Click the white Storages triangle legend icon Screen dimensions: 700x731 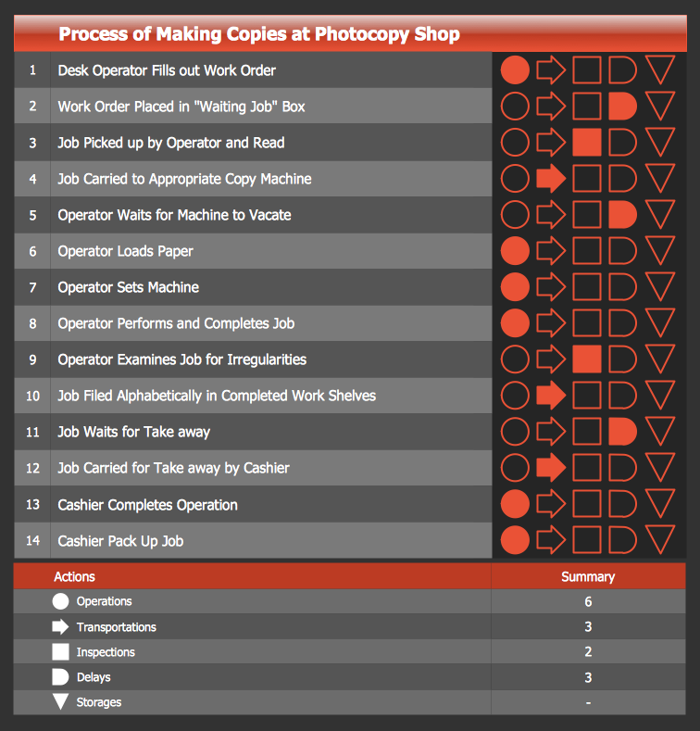[61, 701]
